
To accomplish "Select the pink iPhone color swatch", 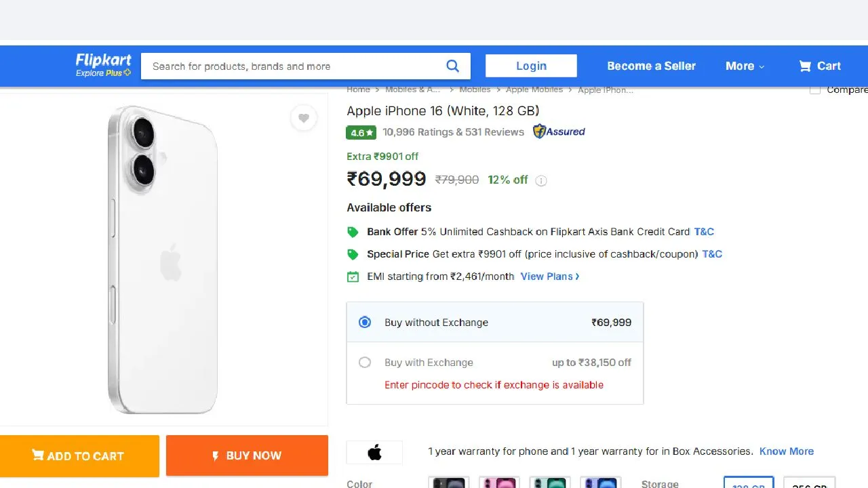I will [499, 483].
